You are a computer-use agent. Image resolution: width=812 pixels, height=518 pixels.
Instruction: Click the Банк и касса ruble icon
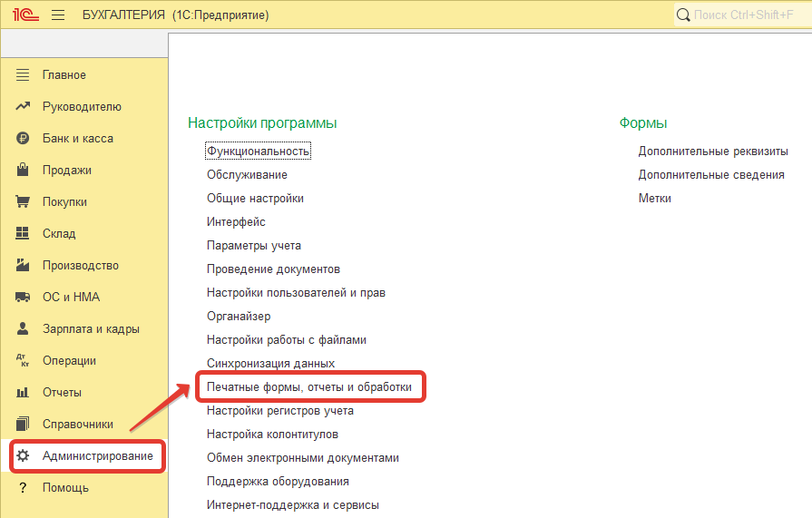(23, 138)
